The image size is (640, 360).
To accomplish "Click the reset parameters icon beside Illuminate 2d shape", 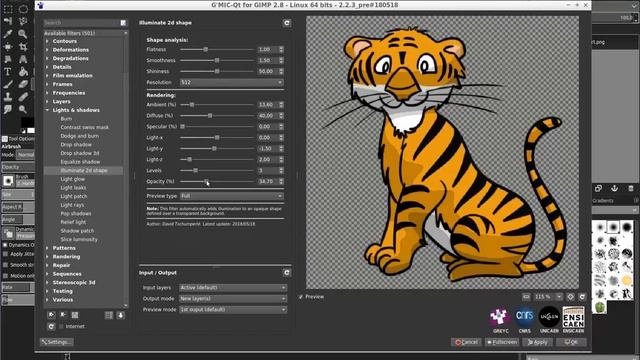I will (x=287, y=23).
